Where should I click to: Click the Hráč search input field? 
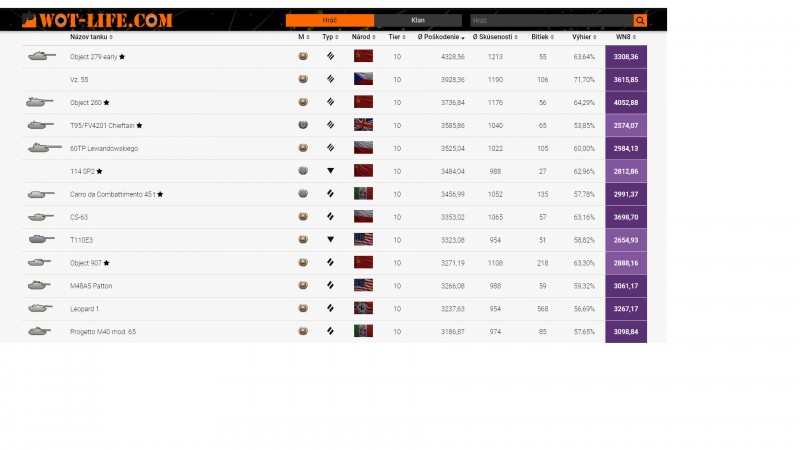pos(550,20)
